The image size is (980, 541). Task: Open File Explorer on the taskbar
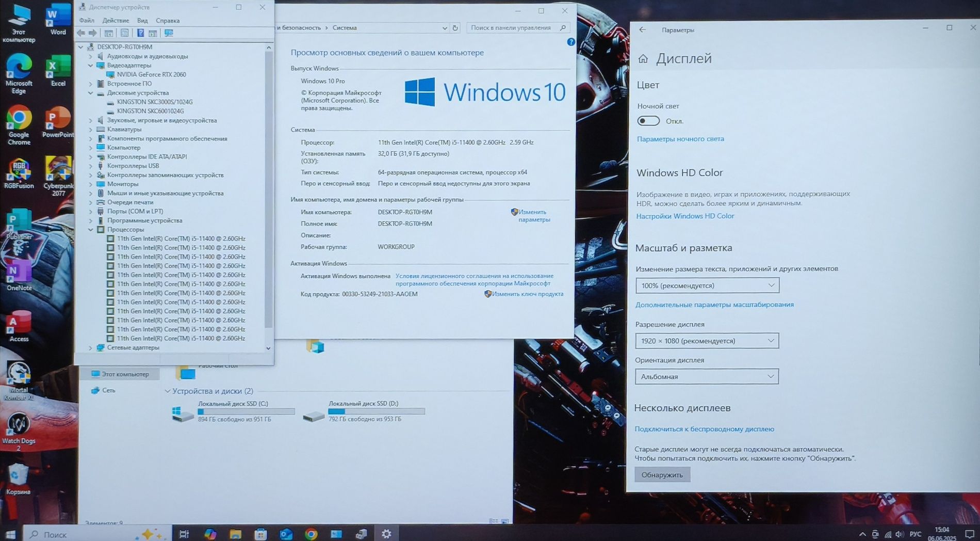[236, 534]
